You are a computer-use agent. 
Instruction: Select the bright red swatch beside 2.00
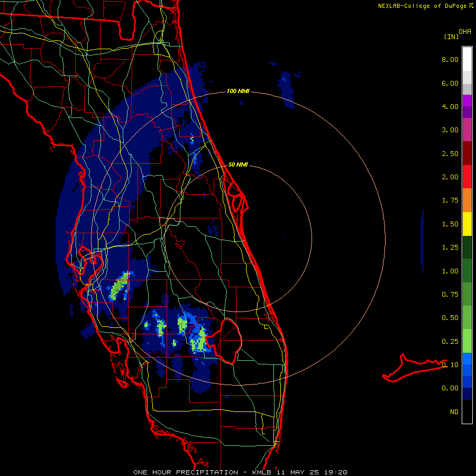[467, 177]
